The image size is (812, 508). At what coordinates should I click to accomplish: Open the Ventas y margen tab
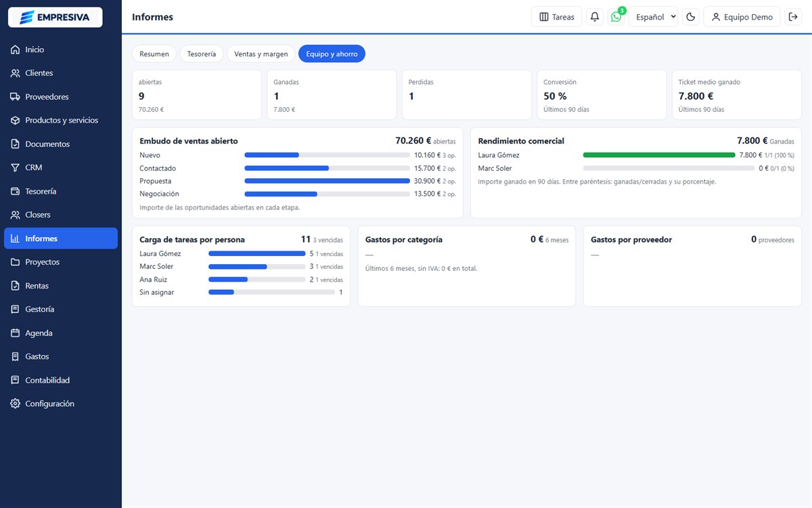261,54
